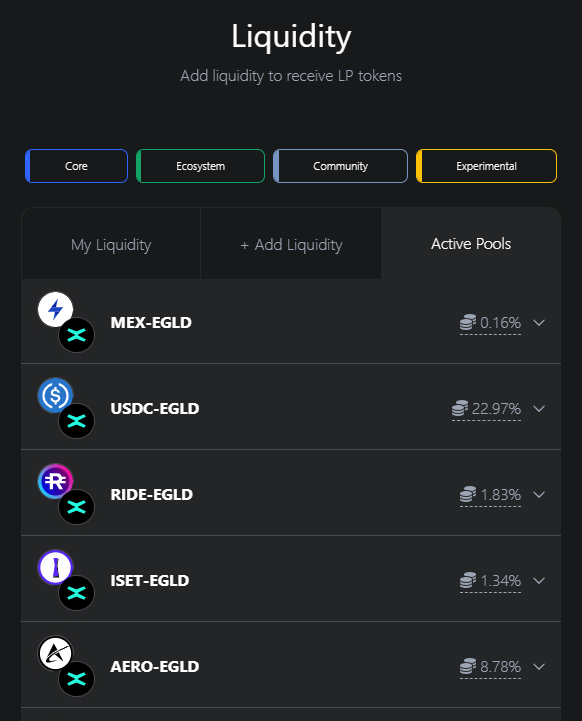Expand the AERO-EGLD pool chevron
Image resolution: width=582 pixels, height=721 pixels.
(539, 667)
